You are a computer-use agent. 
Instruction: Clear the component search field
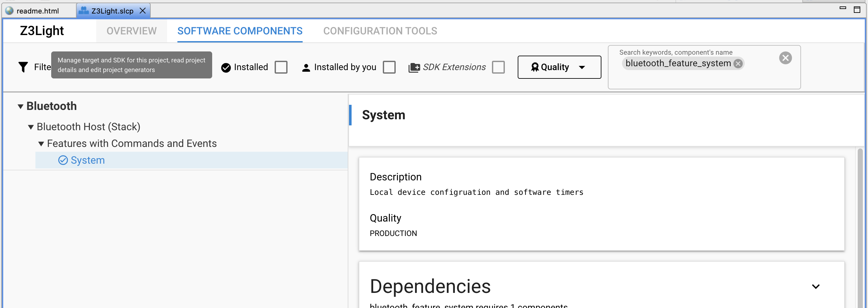(786, 58)
